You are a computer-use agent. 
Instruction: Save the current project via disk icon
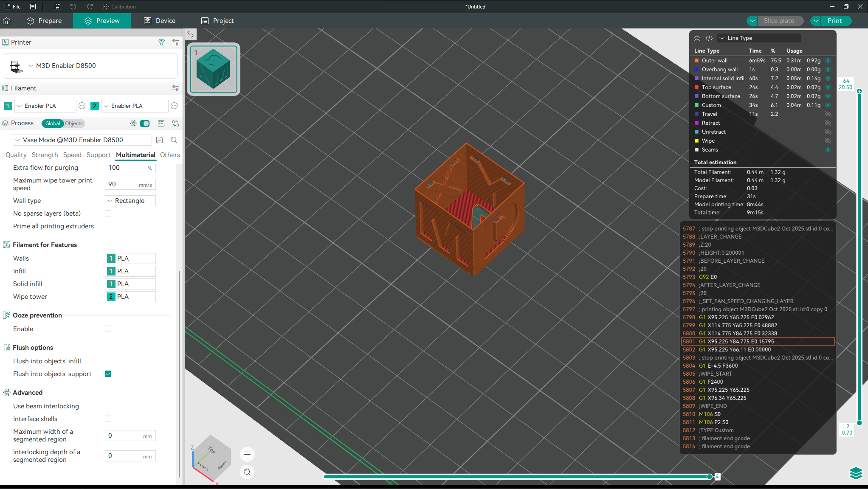57,6
